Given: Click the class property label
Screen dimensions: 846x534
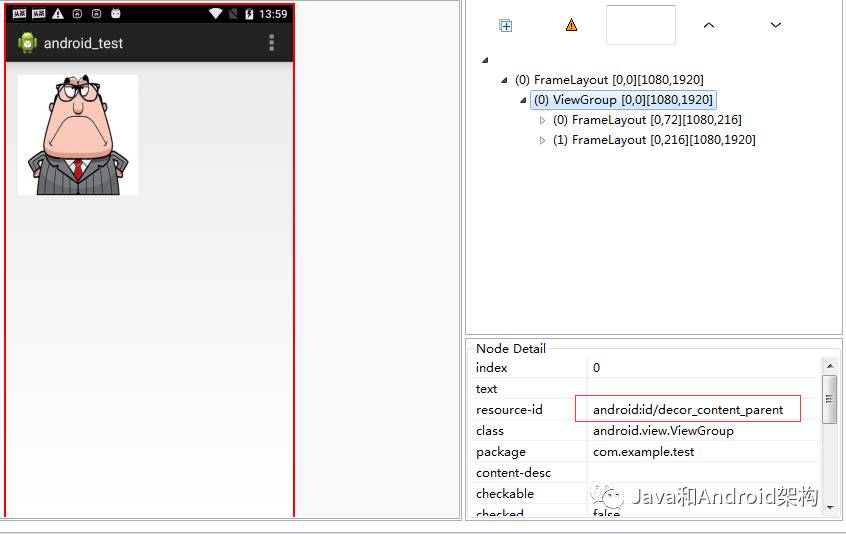Looking at the screenshot, I should pyautogui.click(x=489, y=430).
